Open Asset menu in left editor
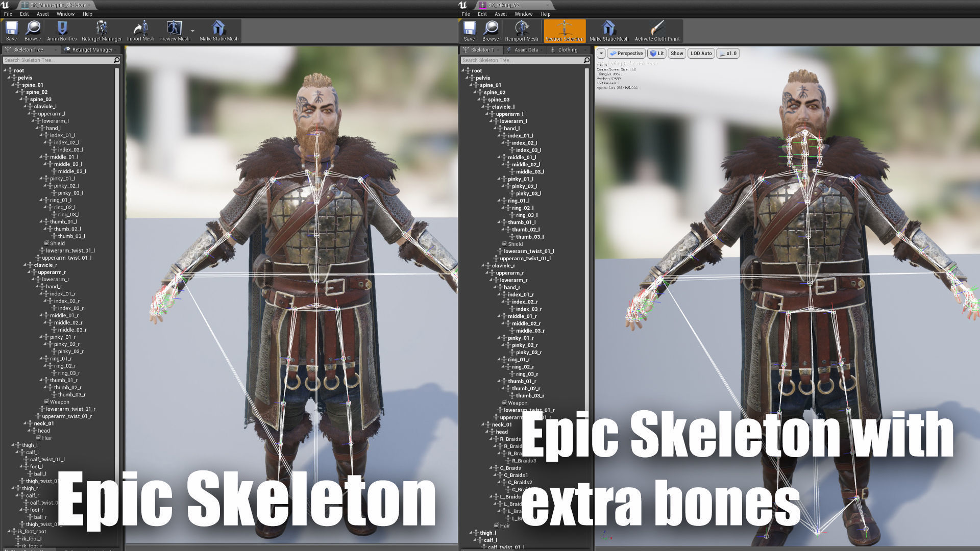This screenshot has height=551, width=980. (42, 14)
